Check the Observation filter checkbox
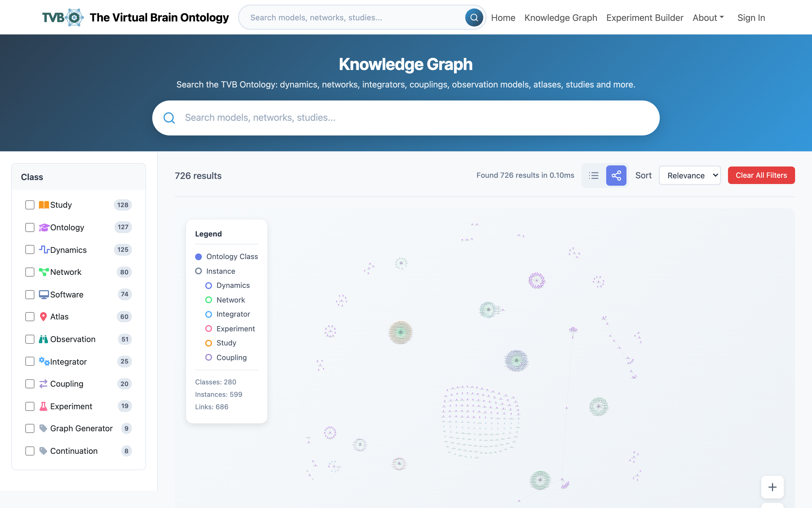Image resolution: width=812 pixels, height=508 pixels. pyautogui.click(x=30, y=339)
